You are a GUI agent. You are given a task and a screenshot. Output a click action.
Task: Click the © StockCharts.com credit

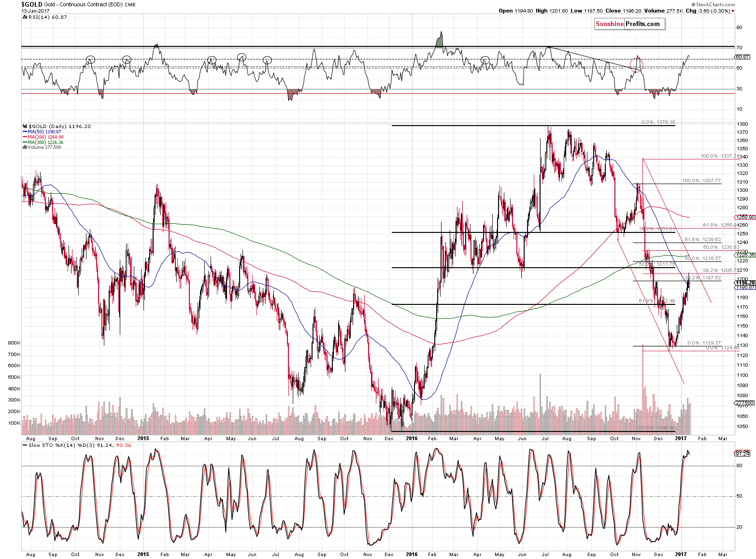pos(713,4)
